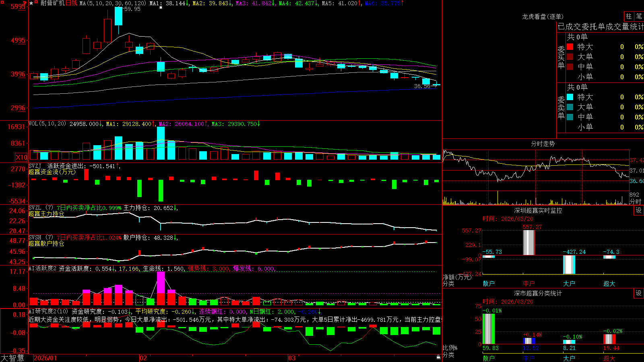644x362 pixels.
Task: Click the 5995 price axis label
Action: click(x=18, y=6)
